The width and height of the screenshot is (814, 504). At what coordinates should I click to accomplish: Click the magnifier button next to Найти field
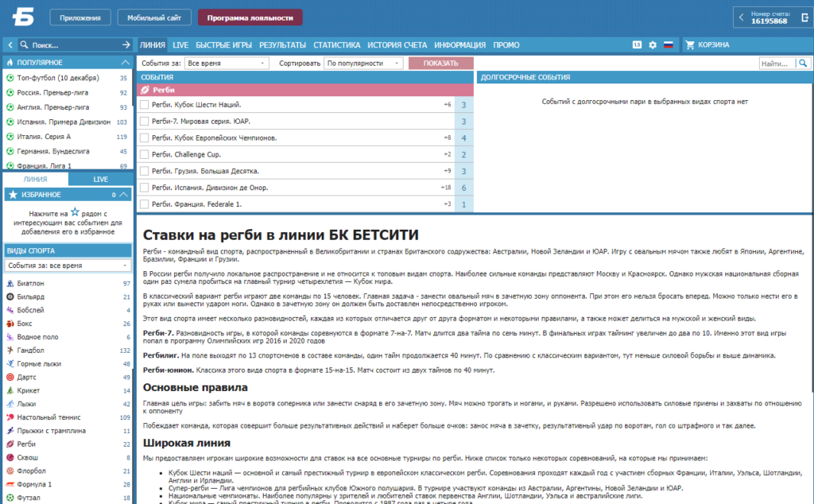click(803, 64)
